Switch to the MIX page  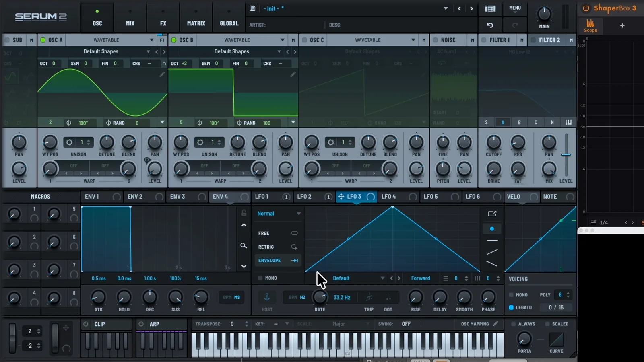tap(130, 18)
